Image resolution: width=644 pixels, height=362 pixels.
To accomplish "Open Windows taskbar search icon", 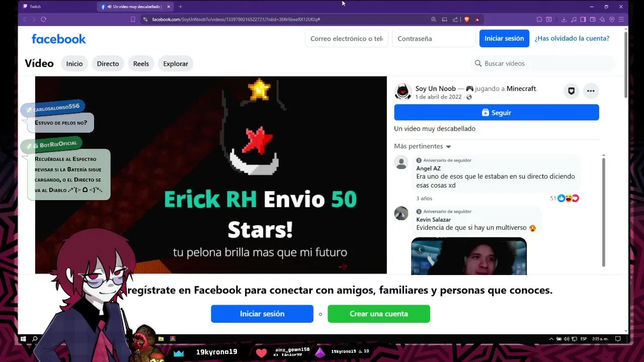I will (35, 339).
